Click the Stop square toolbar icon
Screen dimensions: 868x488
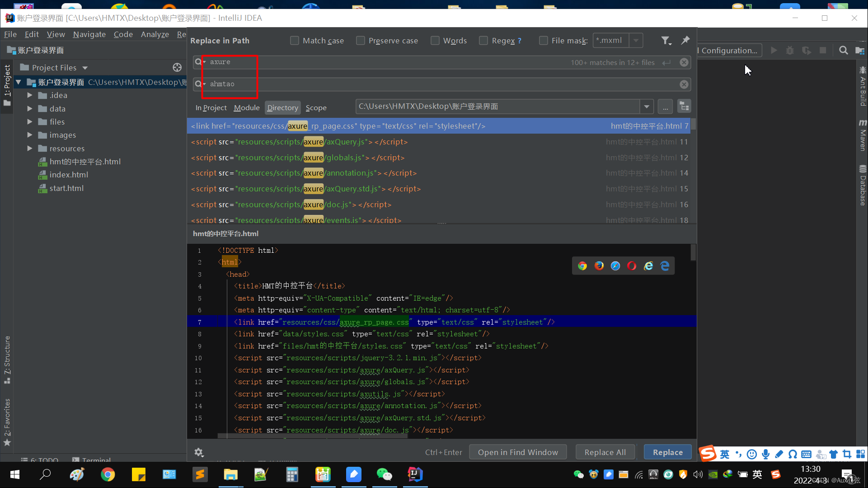[823, 51]
